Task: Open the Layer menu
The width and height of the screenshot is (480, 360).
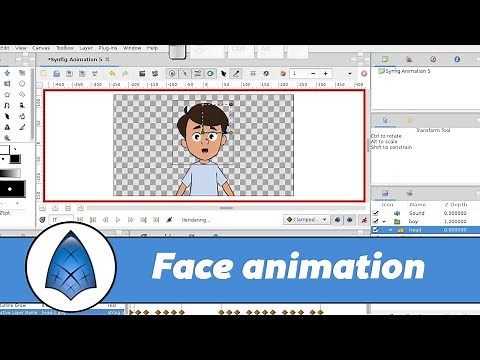Action: [86, 48]
